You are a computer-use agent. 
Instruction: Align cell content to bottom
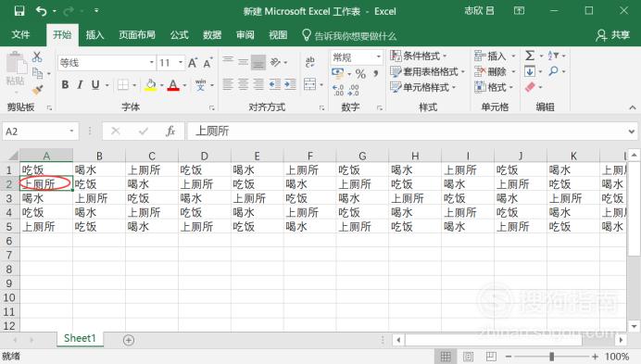258,63
